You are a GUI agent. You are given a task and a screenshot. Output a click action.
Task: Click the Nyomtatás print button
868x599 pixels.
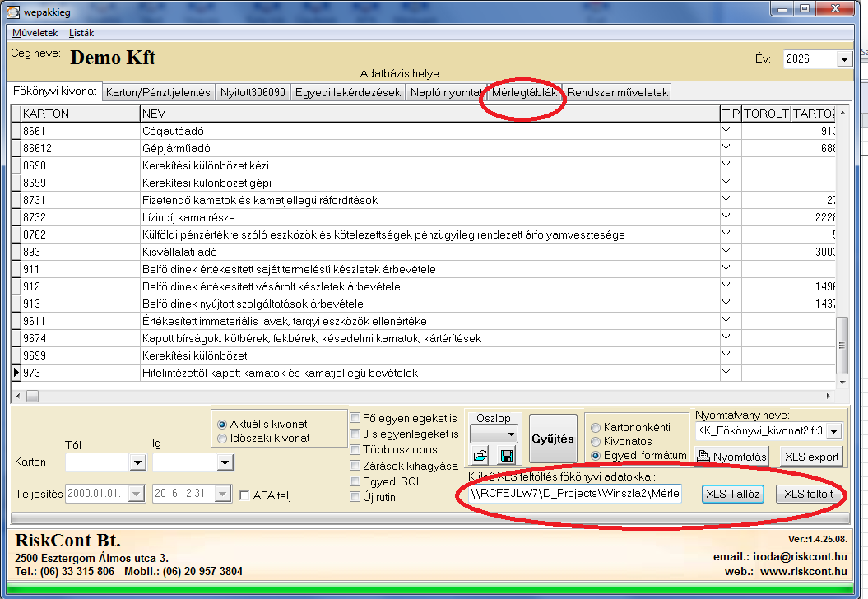(x=731, y=457)
